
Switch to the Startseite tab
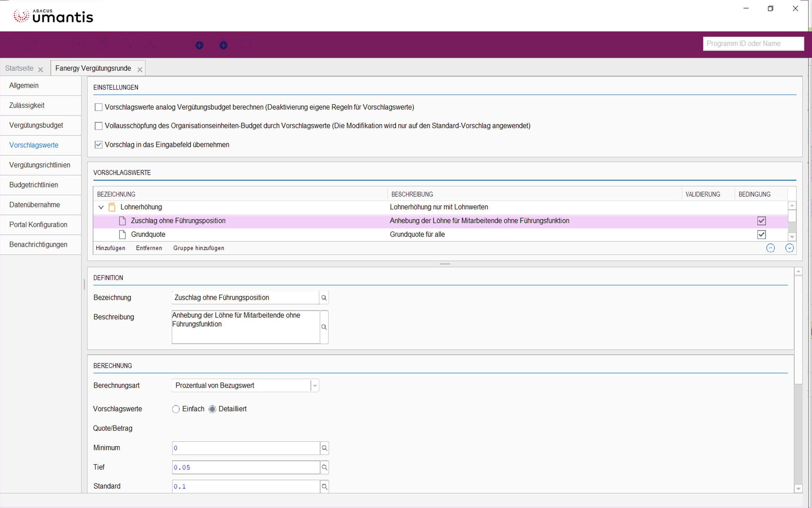point(19,68)
